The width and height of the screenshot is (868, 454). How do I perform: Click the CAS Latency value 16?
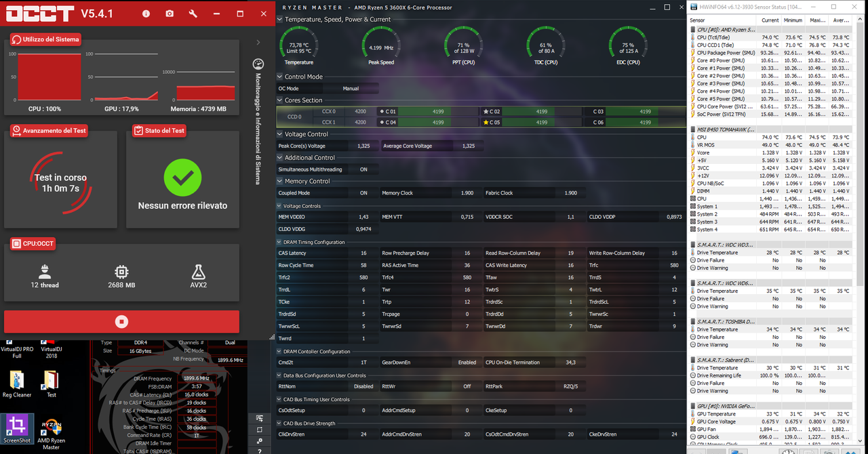(363, 253)
